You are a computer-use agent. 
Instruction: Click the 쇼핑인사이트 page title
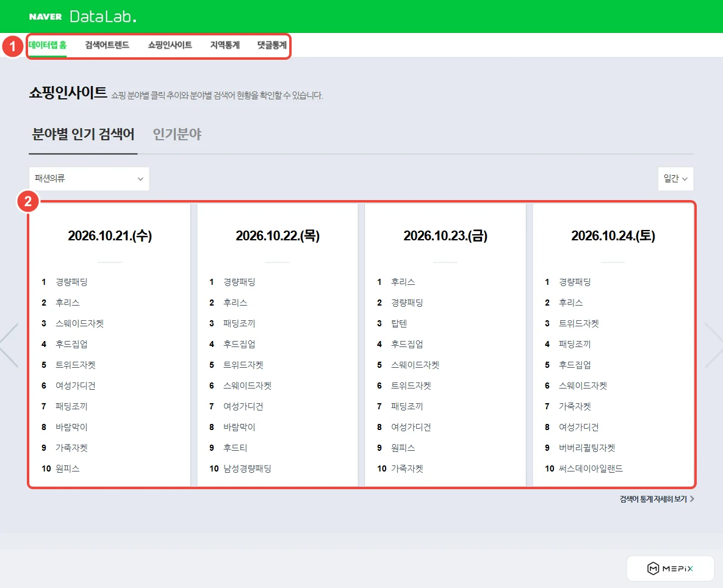click(x=68, y=93)
